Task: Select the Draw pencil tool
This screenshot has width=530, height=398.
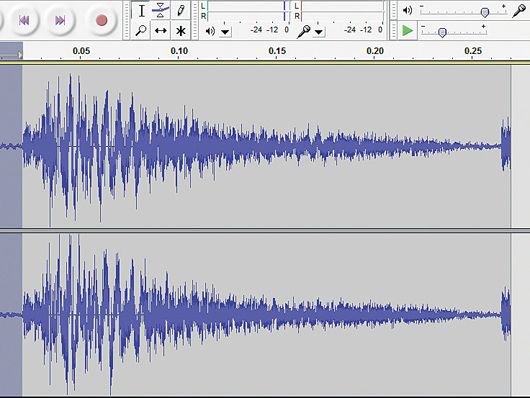Action: [180, 11]
